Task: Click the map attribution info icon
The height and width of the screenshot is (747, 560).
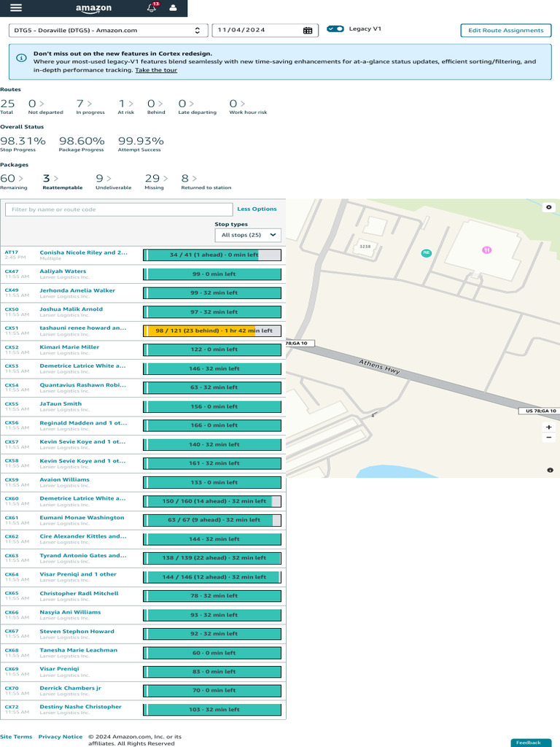Action: [x=550, y=471]
